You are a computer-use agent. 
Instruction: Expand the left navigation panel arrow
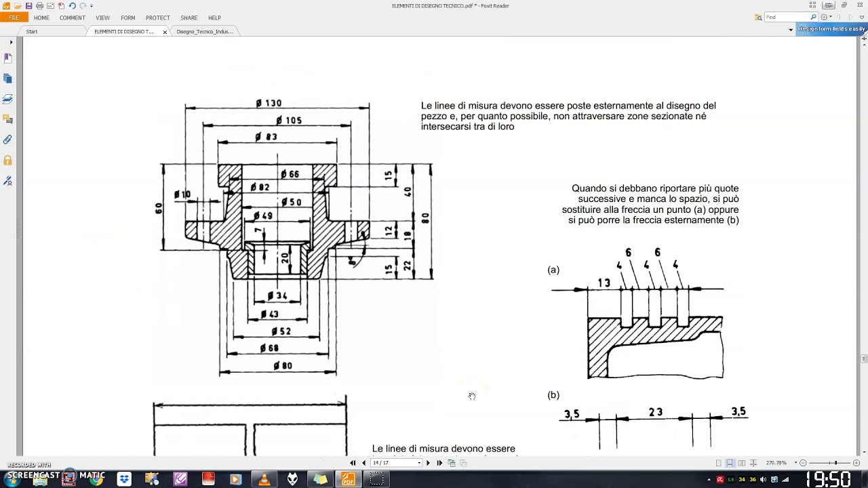[x=11, y=42]
